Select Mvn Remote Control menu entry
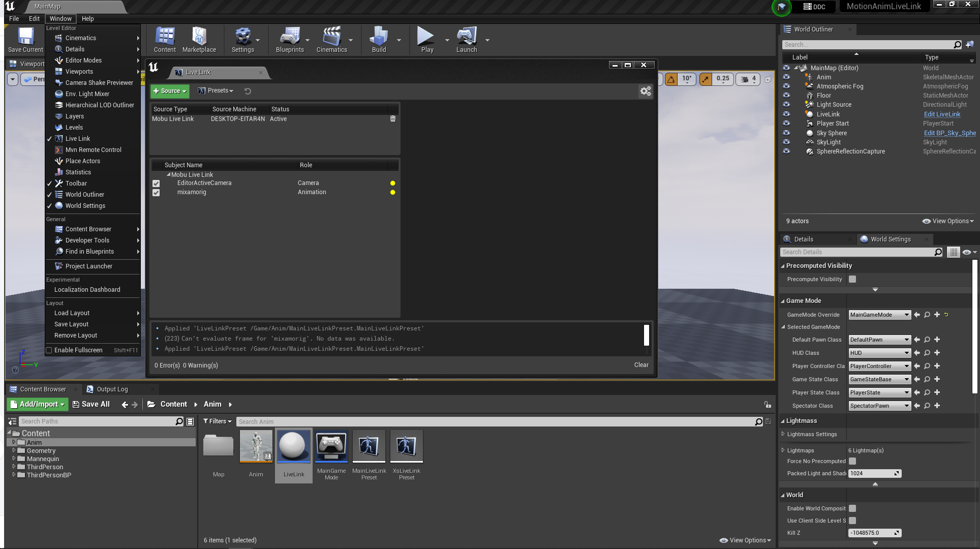 coord(93,150)
